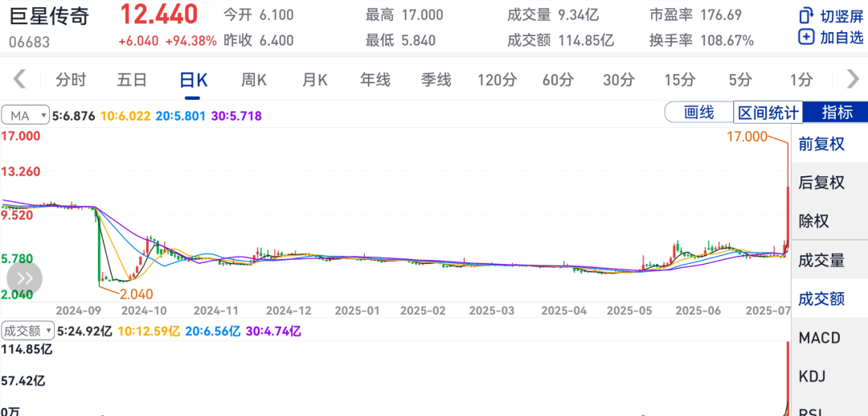868x416 pixels.
Task: Click the stock name 巨星传奇
Action: [x=49, y=15]
